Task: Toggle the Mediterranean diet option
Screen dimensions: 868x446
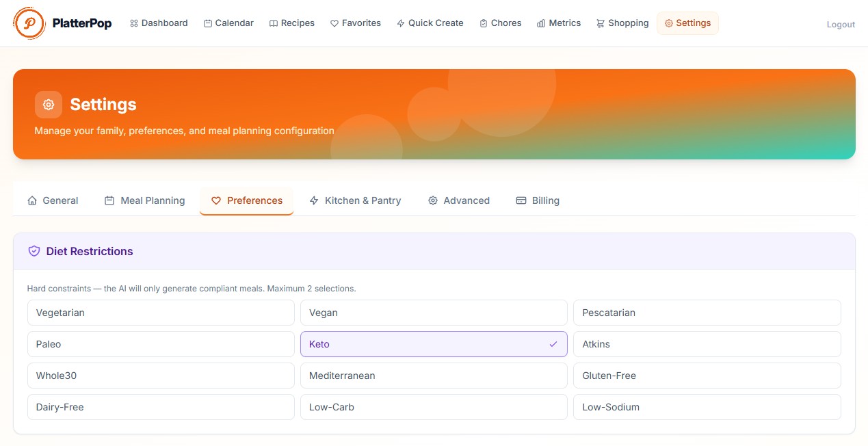Action: click(434, 376)
